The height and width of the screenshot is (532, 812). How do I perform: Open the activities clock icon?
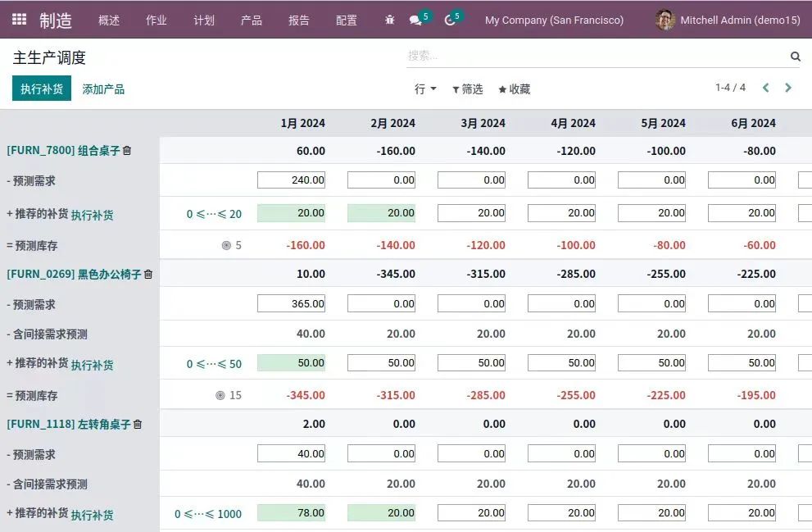click(449, 20)
